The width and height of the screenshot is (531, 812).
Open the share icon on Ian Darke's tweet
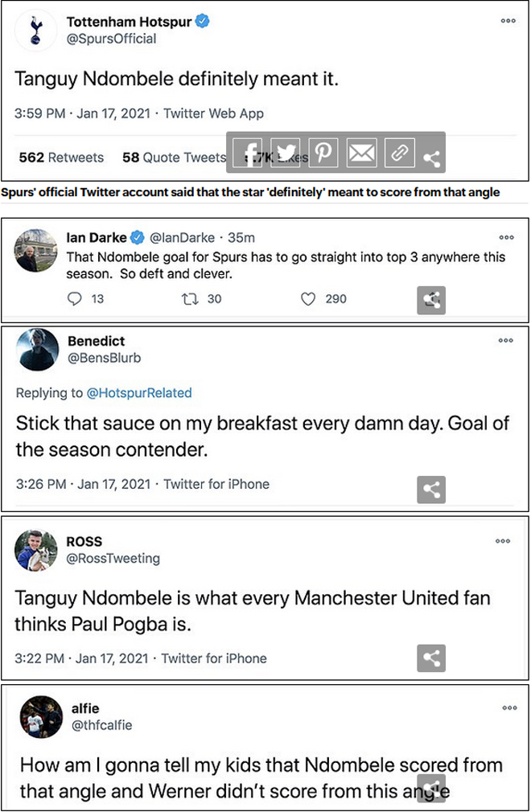pos(432,300)
